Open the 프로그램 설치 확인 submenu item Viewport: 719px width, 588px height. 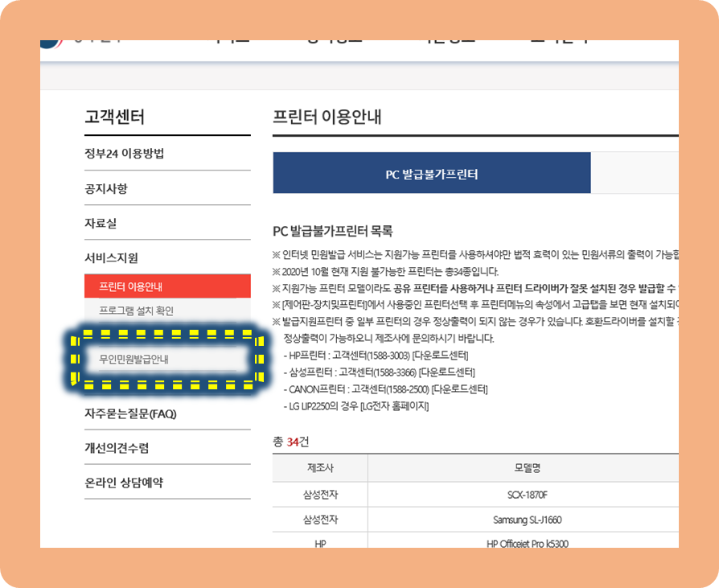tap(167, 310)
